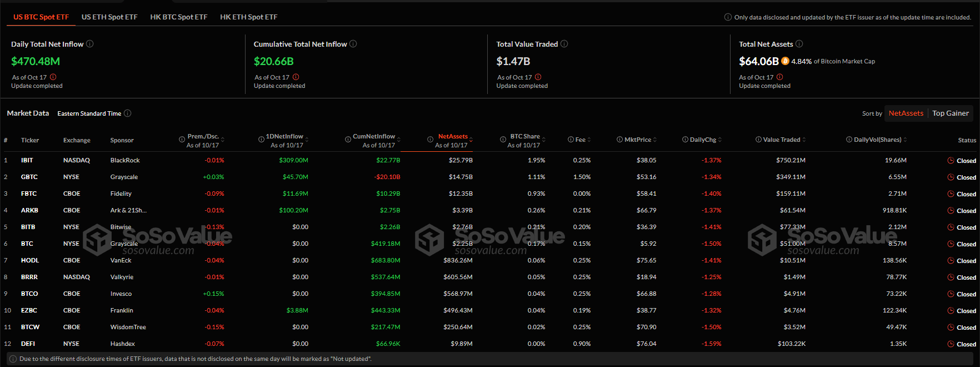Click the Closed status text for EZBC
The height and width of the screenshot is (367, 980).
(966, 311)
